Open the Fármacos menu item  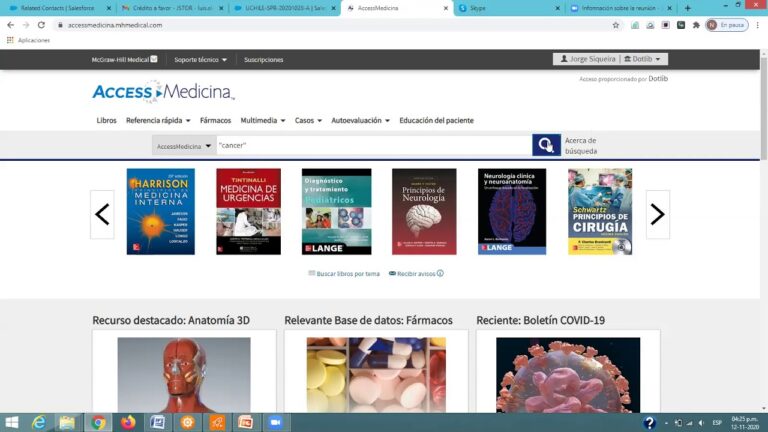click(x=215, y=120)
